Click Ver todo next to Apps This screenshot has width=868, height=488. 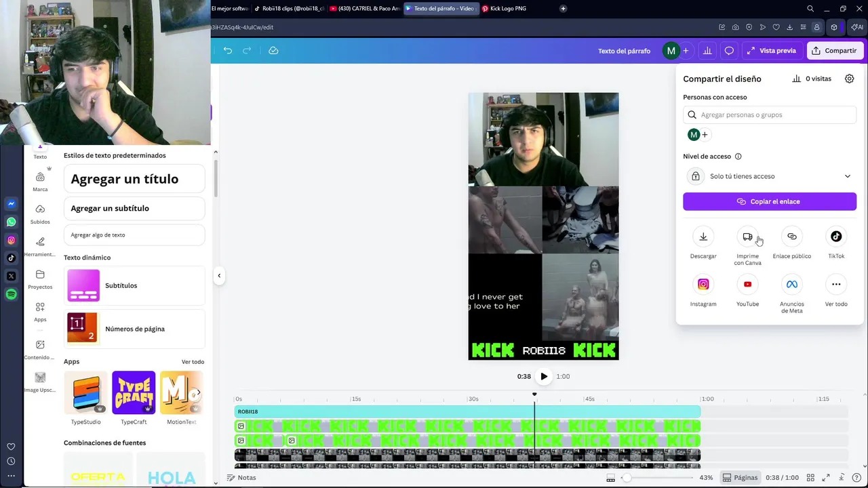coord(193,362)
